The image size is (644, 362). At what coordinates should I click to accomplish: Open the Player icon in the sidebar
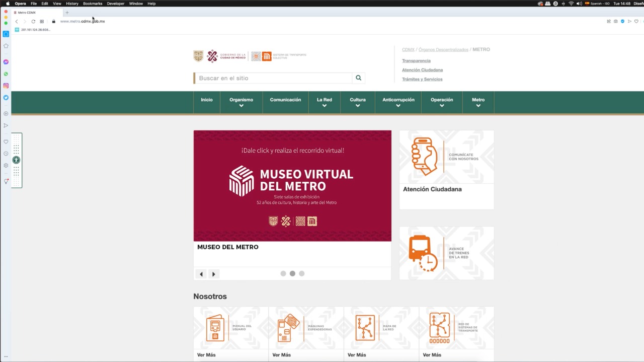click(6, 114)
